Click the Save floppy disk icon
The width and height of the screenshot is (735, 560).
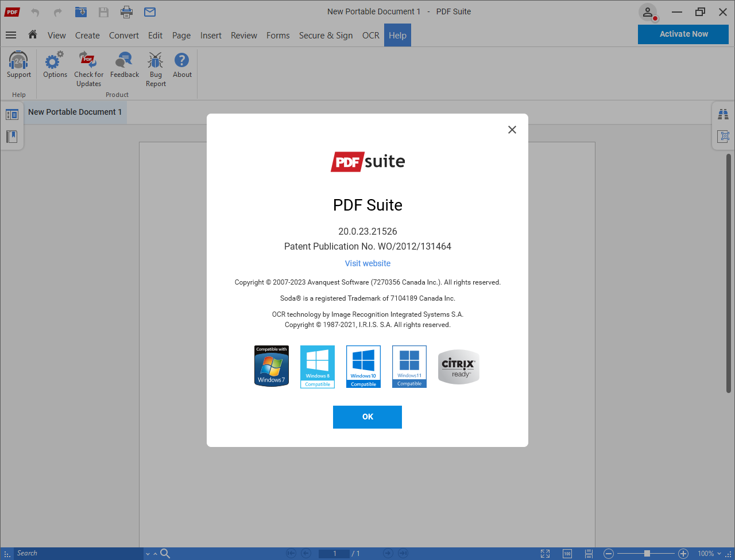103,12
